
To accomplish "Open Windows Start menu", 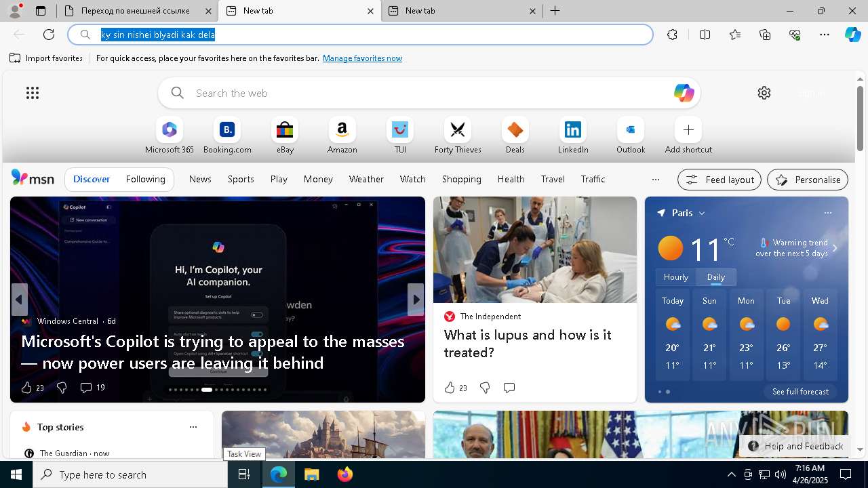I will pos(16,474).
